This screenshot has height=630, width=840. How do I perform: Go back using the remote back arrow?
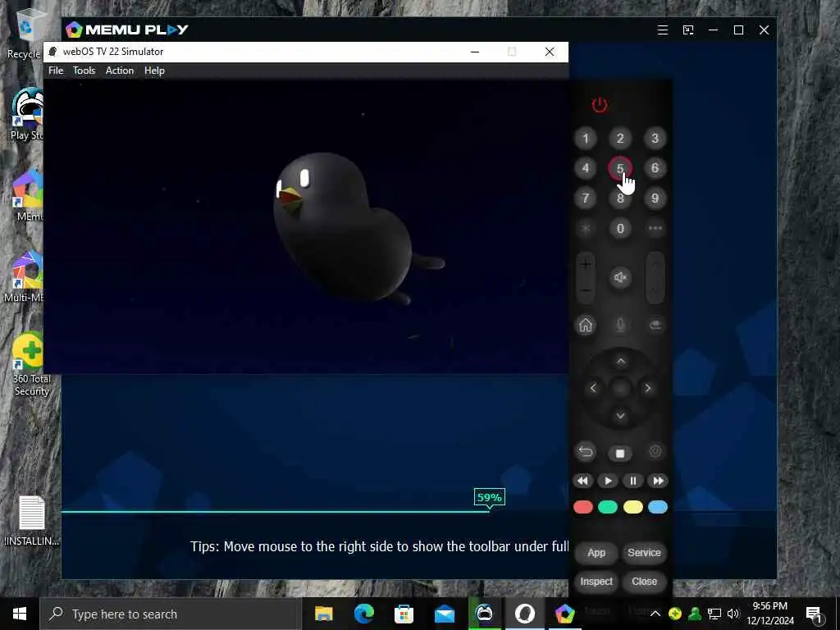586,452
